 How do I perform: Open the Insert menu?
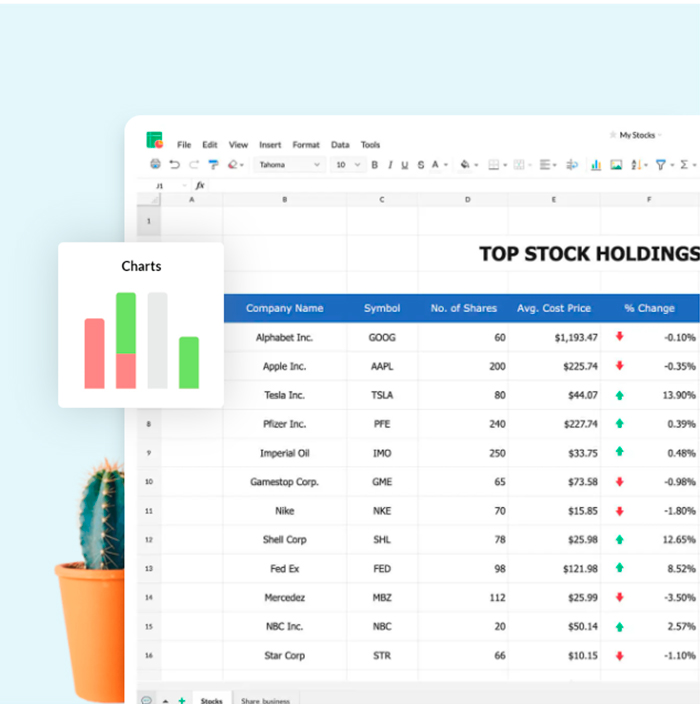(x=270, y=145)
